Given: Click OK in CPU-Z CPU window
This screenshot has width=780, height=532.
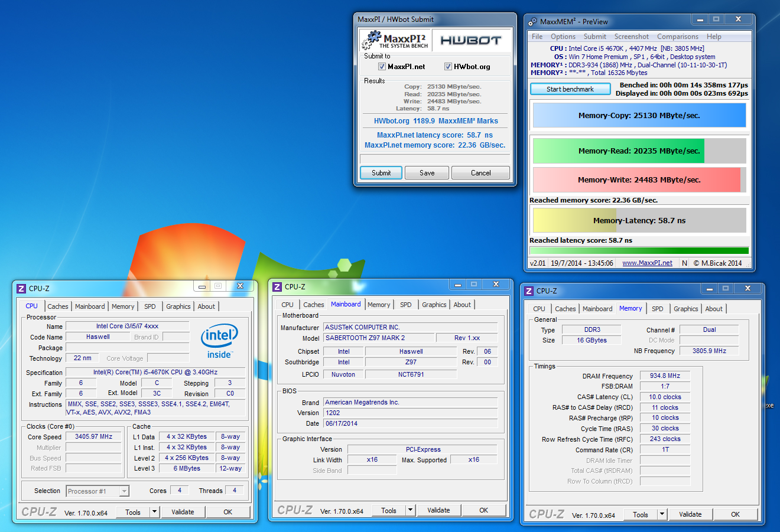Looking at the screenshot, I should 228,512.
